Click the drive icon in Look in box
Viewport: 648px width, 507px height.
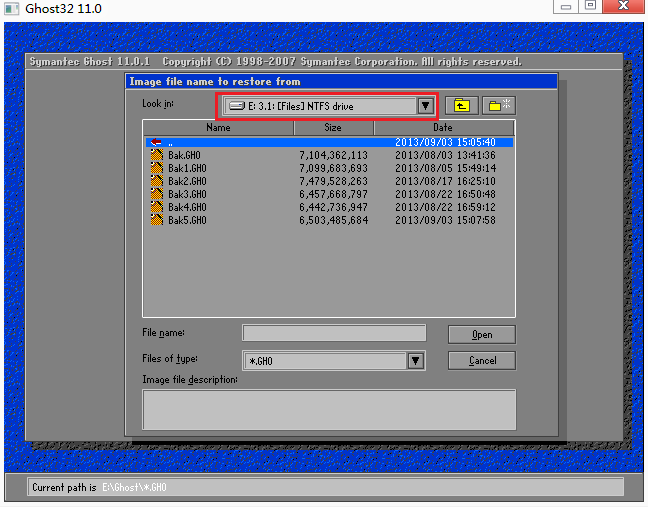[237, 106]
